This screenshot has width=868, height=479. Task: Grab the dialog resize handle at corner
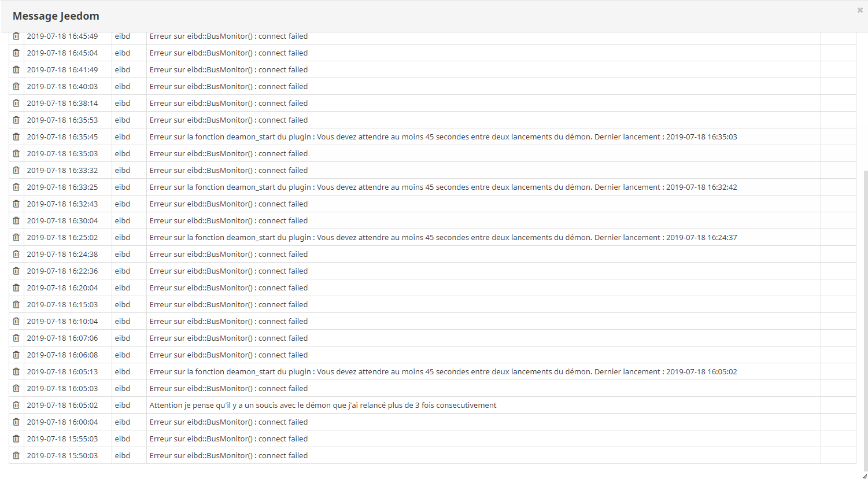865,476
